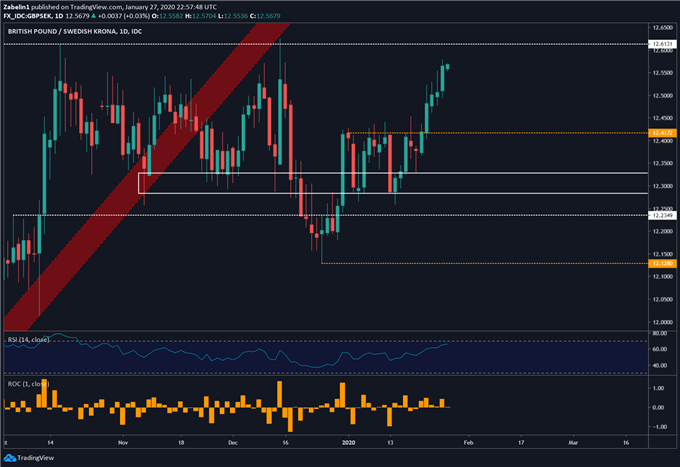
Task: Click the 12.6500 price axis tick
Action: point(662,27)
